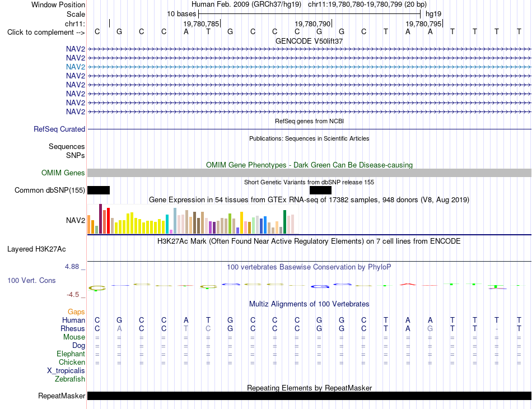Select the Dog alignment row label
The image size is (532, 409).
[x=78, y=346]
